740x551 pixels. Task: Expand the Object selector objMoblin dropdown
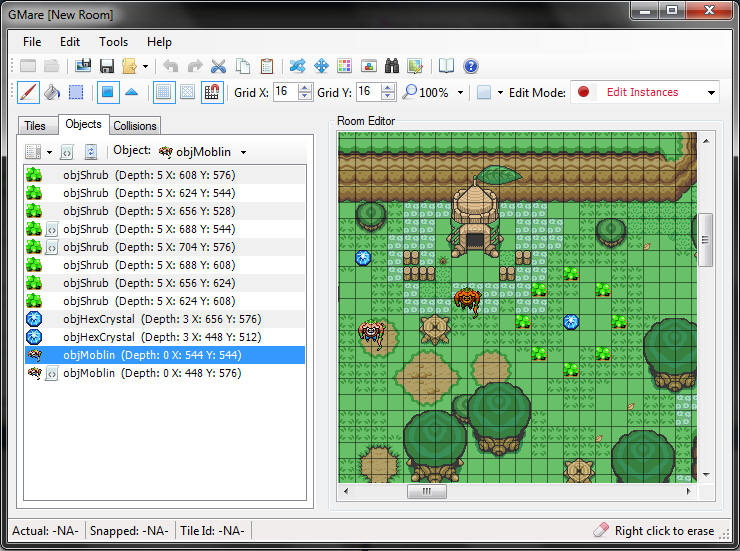pos(243,152)
